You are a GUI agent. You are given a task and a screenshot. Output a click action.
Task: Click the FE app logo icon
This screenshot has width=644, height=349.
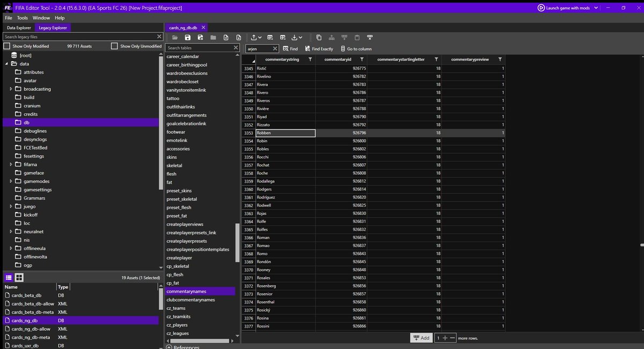pos(9,8)
